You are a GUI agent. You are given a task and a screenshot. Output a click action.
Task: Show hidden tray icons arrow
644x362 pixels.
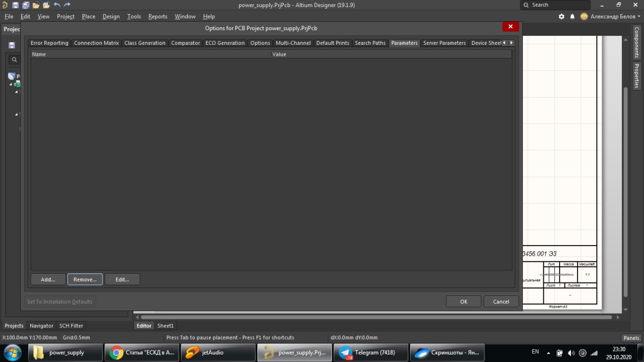[x=549, y=353]
